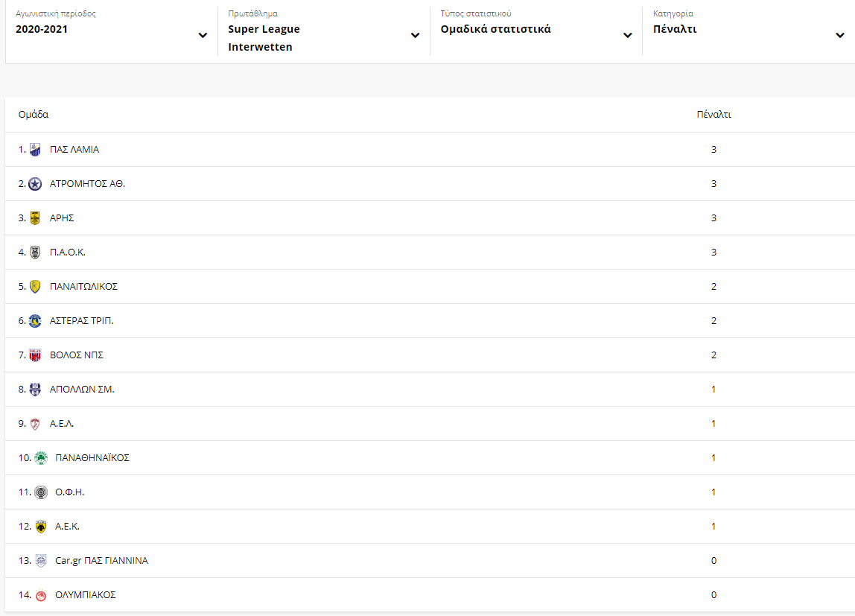This screenshot has width=855, height=616.
Task: Click the ΟΛΥΜΠΙΑΚΟΣ red crest icon
Action: [x=41, y=595]
